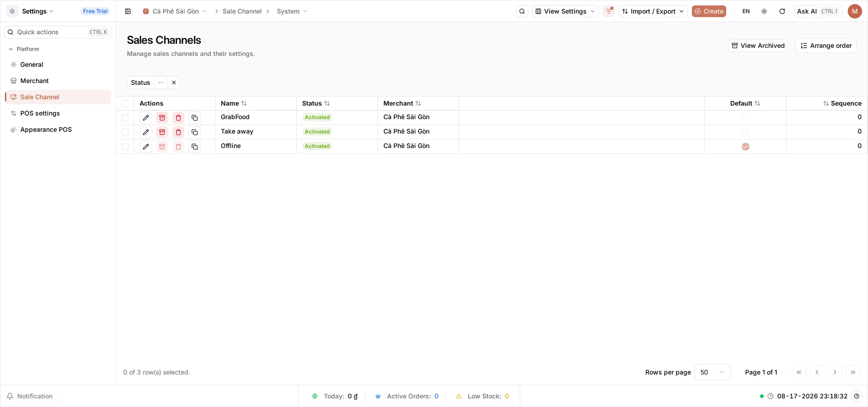Open the Settings module dropdown
Screen dimensions: 868x407
pyautogui.click(x=38, y=11)
